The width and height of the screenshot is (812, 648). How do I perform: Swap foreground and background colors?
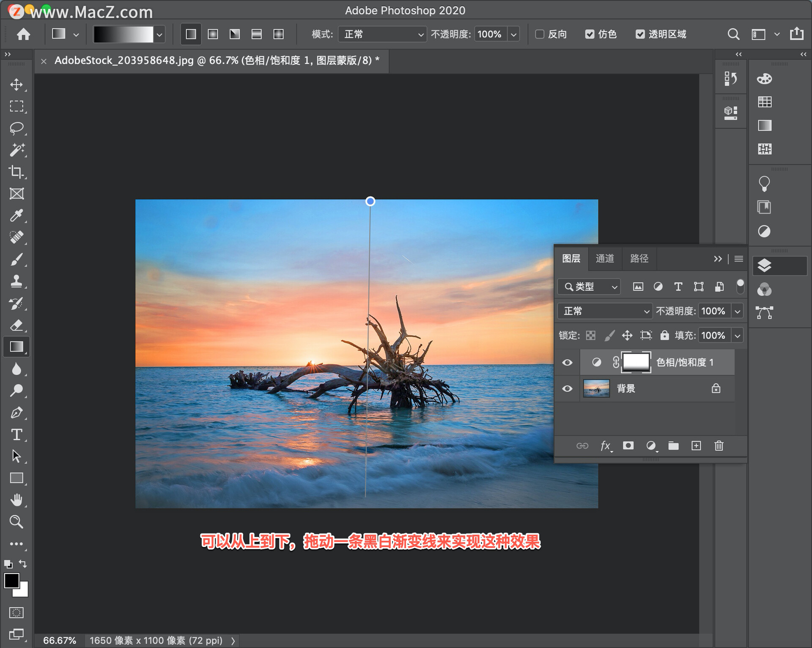click(x=23, y=564)
